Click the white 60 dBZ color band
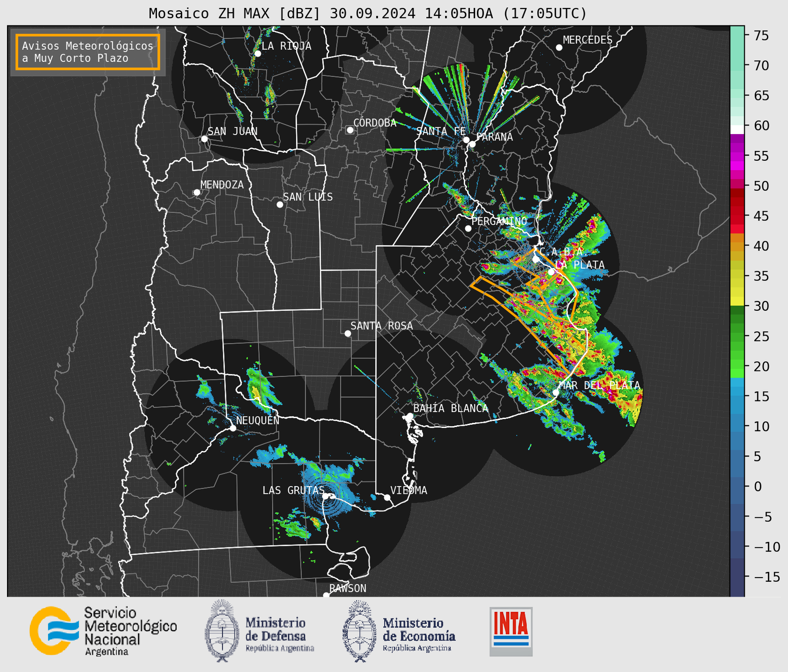 pos(737,129)
